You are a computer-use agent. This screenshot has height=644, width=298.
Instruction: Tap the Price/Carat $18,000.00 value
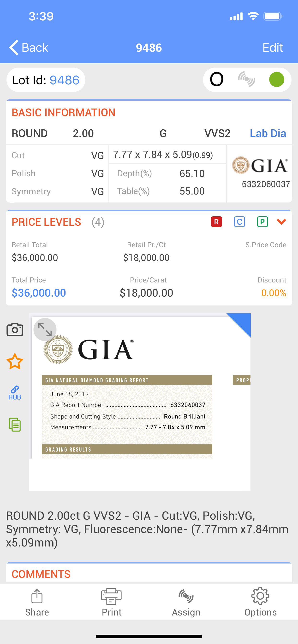click(146, 293)
